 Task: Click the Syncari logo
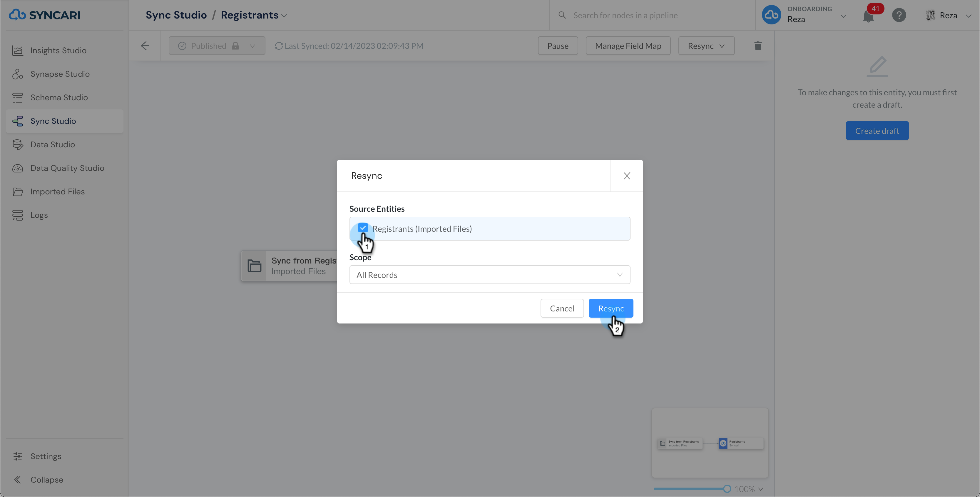click(44, 15)
